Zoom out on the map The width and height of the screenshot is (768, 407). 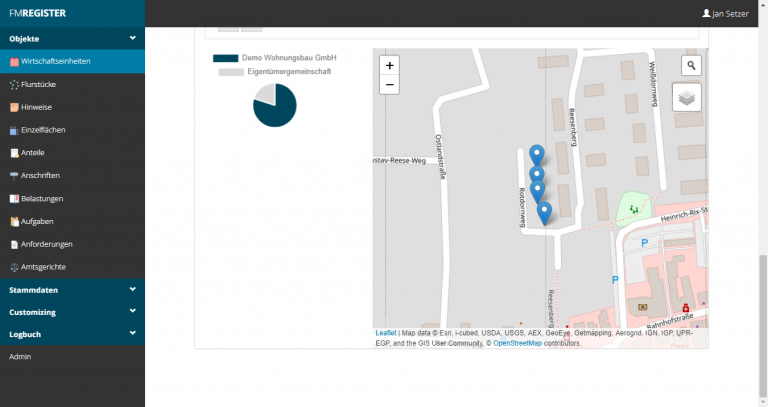coord(389,85)
